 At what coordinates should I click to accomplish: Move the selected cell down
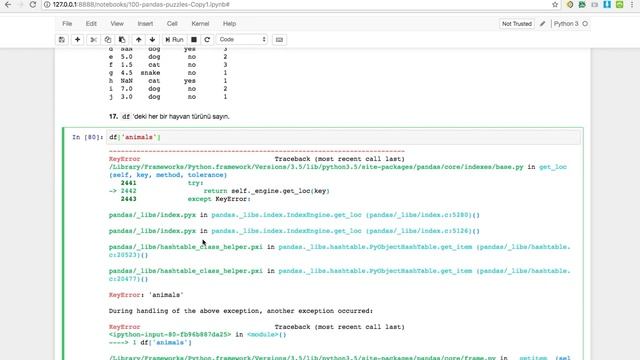[152, 40]
